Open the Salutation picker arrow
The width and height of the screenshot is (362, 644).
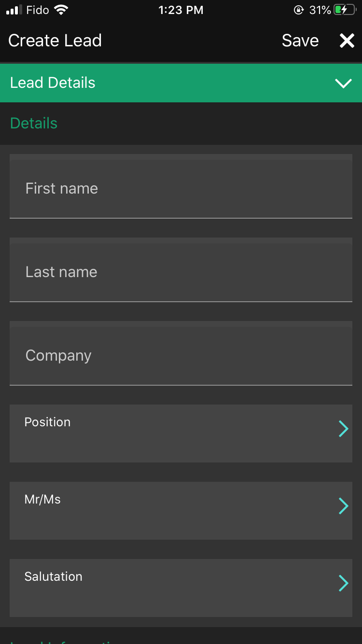click(343, 583)
